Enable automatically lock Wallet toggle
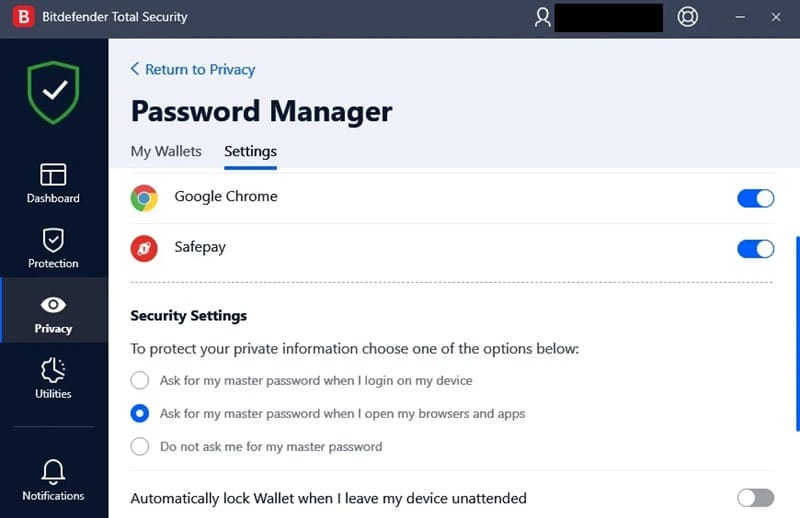800x518 pixels. pyautogui.click(x=755, y=498)
